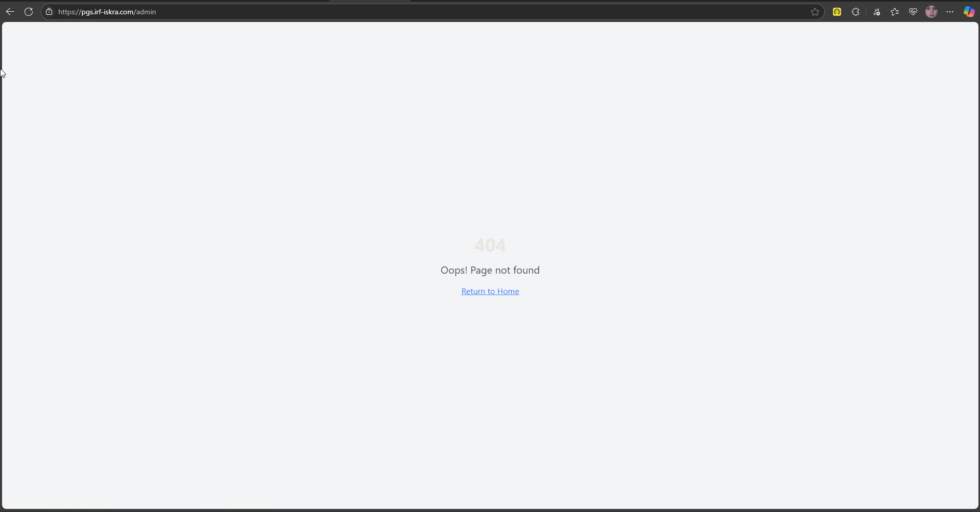
Task: Open the media control music-note icon
Action: click(876, 12)
